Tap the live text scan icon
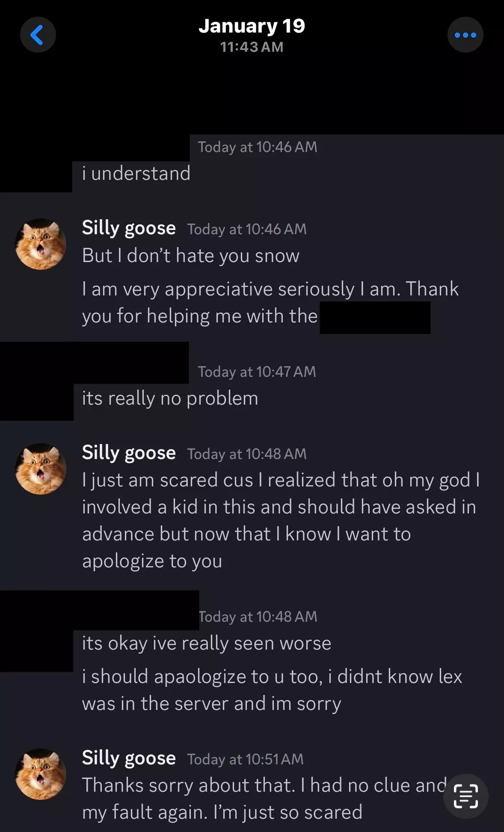 465,796
